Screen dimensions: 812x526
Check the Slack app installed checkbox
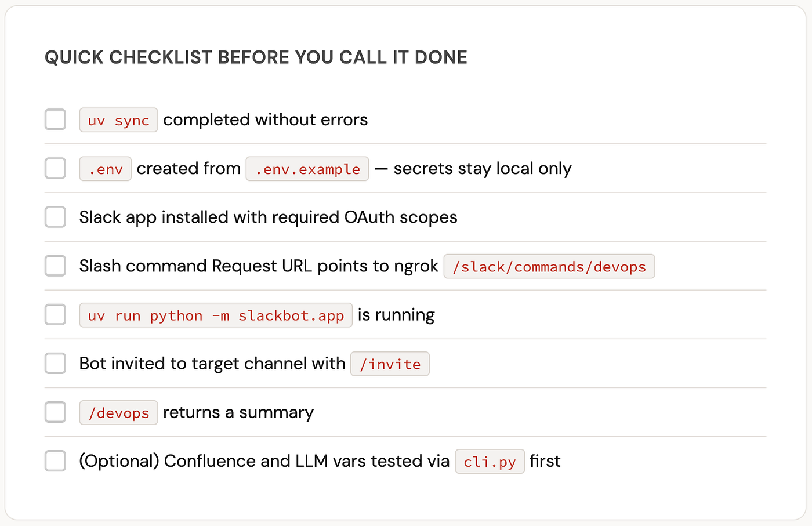55,217
